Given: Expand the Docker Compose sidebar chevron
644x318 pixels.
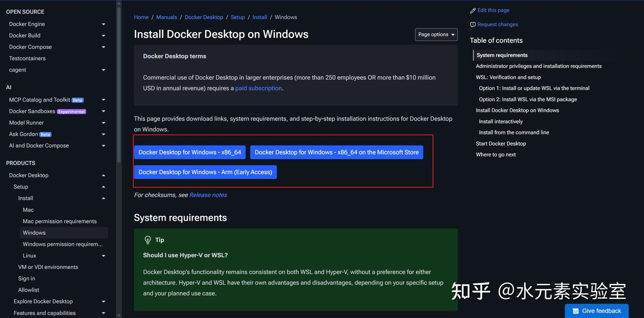Looking at the screenshot, I should pyautogui.click(x=103, y=47).
